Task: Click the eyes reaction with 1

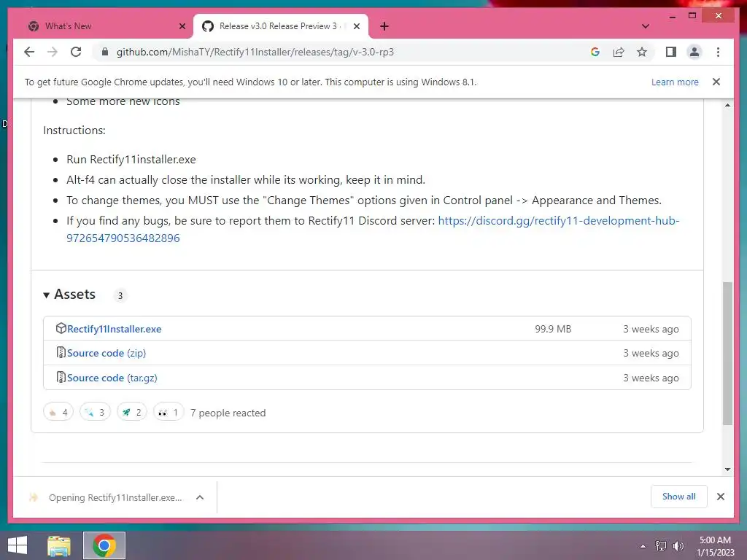Action: tap(169, 412)
